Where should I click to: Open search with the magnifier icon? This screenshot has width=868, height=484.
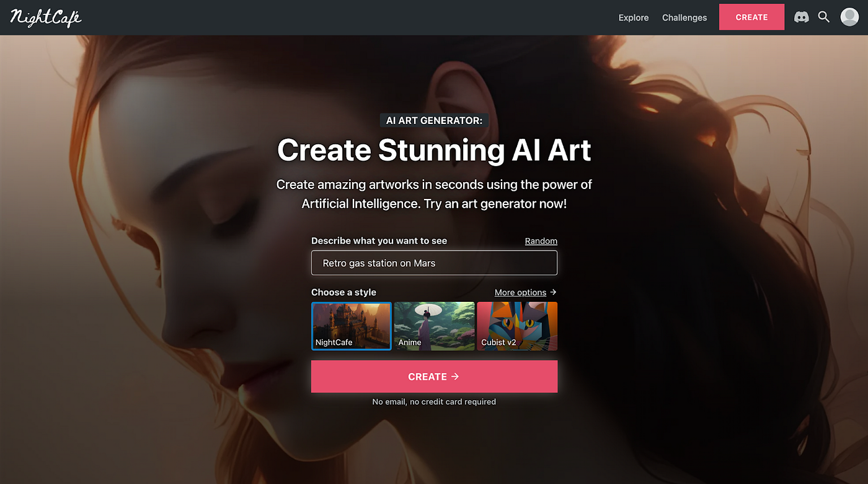(824, 17)
